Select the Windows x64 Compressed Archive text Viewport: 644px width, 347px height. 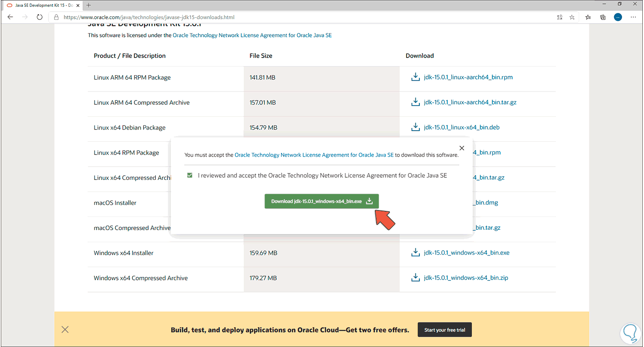(x=141, y=278)
